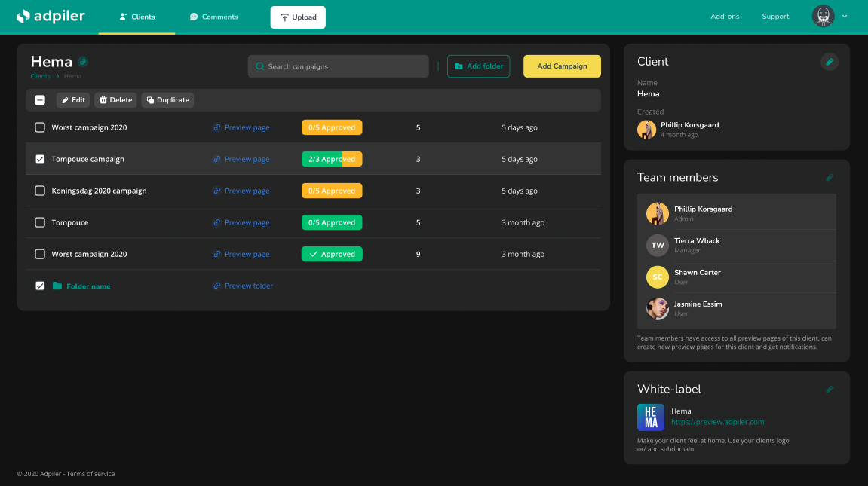Viewport: 868px width, 486px height.
Task: Click the edit pencil on Team members panel
Action: pyautogui.click(x=830, y=177)
